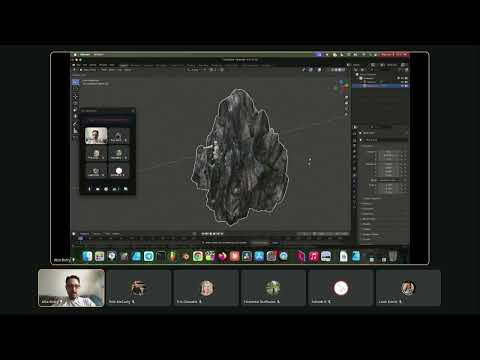Select the Measure tool in Blender toolbar
Viewport: 480px width, 360px height.
point(76,131)
